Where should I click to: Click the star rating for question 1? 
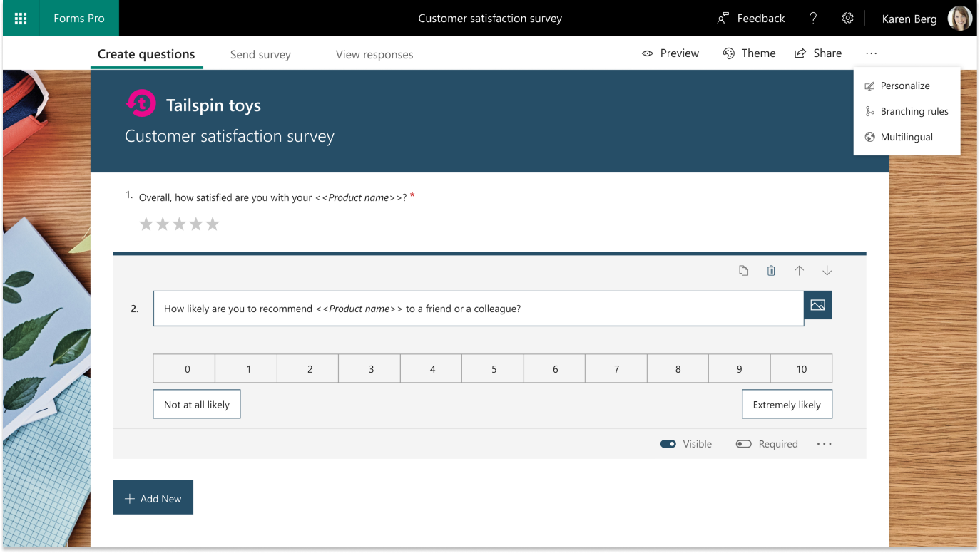178,223
